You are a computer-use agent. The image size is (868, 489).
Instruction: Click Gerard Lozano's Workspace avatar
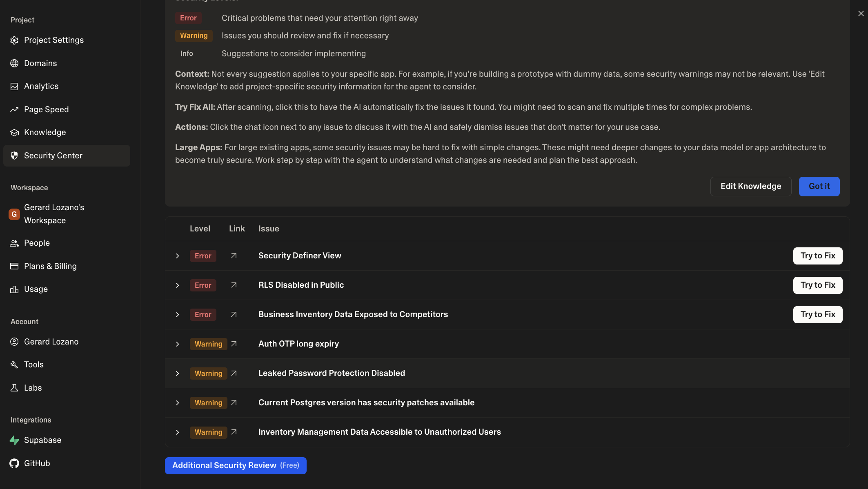[14, 214]
